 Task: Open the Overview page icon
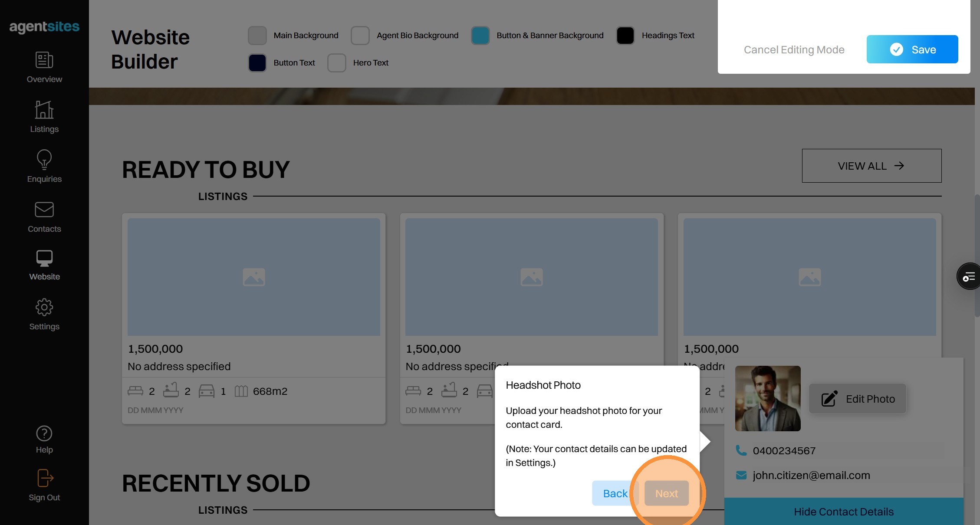(x=44, y=60)
